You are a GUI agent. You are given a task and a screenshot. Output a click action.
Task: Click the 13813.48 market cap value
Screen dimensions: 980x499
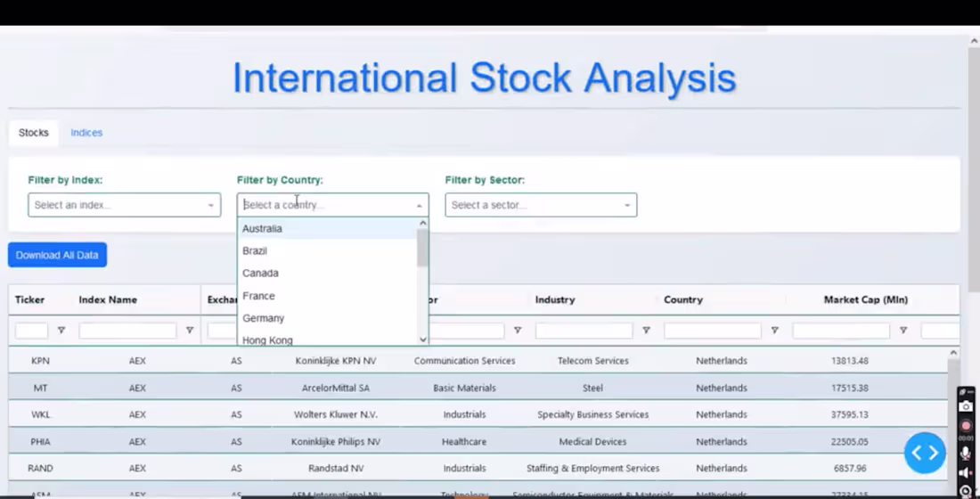[x=850, y=361]
